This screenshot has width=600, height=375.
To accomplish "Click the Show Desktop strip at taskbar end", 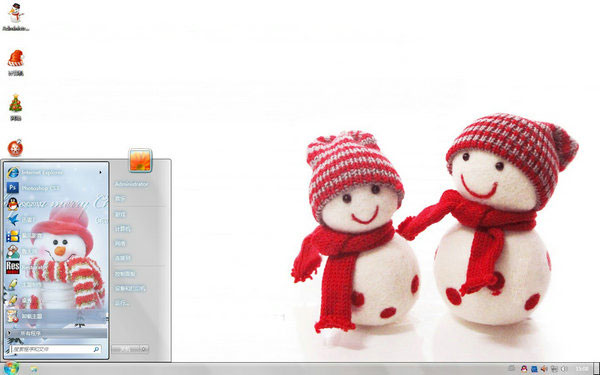I will (597, 369).
